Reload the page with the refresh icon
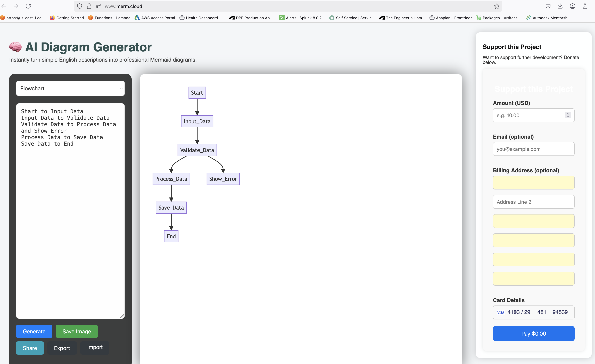Viewport: 595px width, 364px height. [x=28, y=6]
